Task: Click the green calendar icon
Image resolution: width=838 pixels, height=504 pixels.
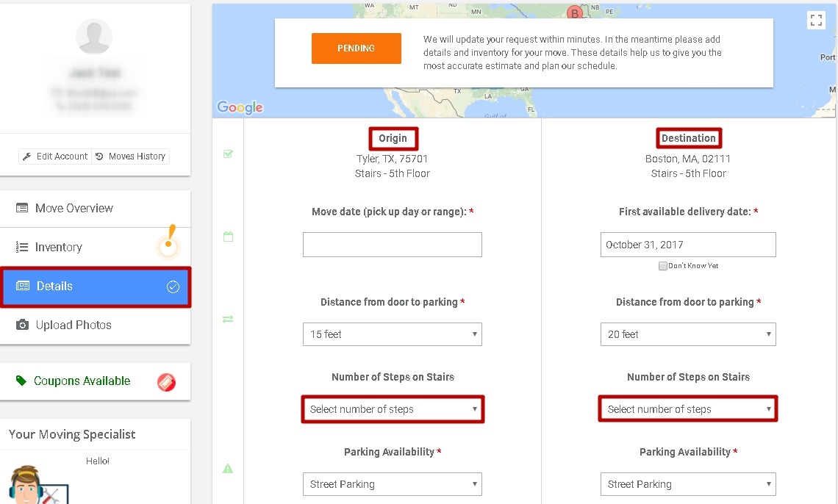Action: click(228, 237)
